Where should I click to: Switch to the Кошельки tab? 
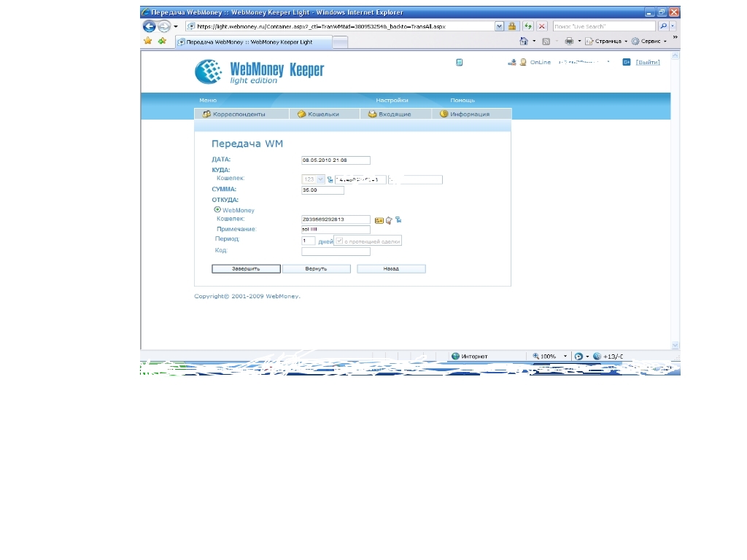point(325,114)
